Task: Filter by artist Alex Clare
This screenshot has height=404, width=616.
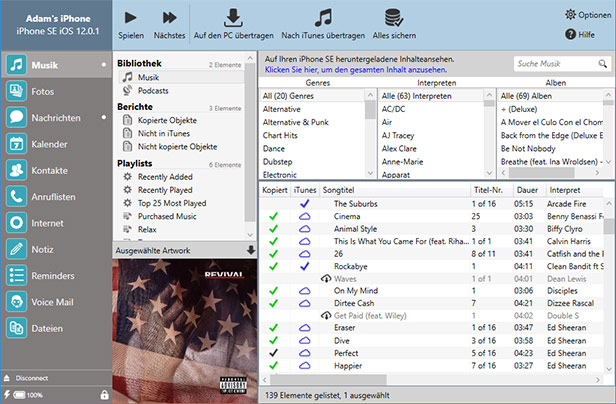Action: [x=432, y=149]
